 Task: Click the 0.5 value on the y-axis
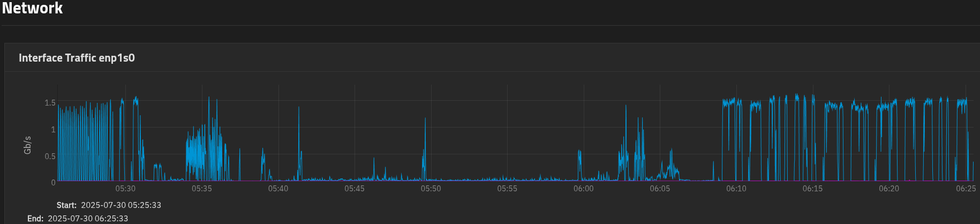tap(50, 156)
